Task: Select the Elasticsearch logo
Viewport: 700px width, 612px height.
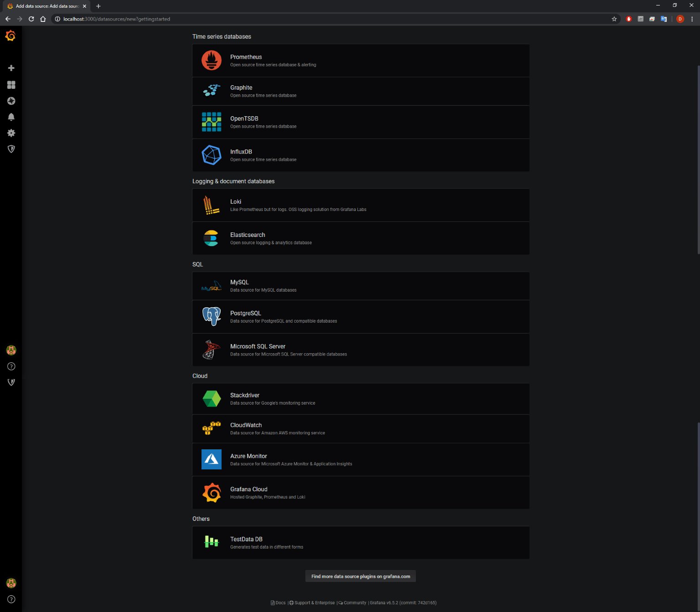Action: pyautogui.click(x=211, y=238)
